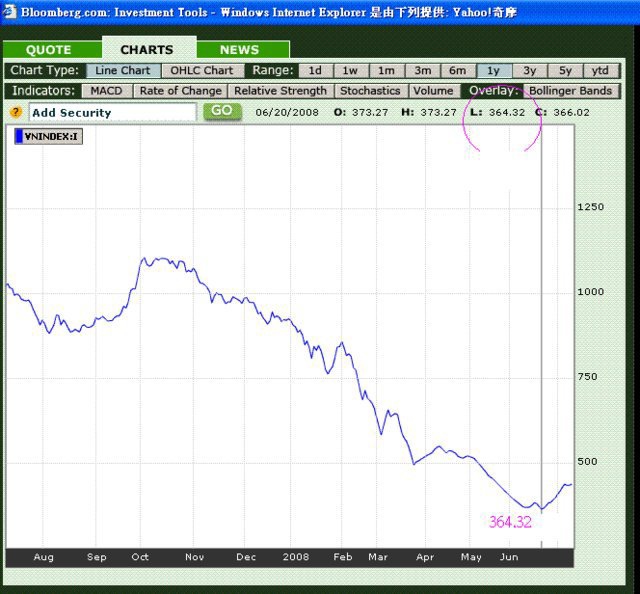Click the VNINDEX:I legend label
Image resolution: width=640 pixels, height=594 pixels.
pyautogui.click(x=51, y=136)
